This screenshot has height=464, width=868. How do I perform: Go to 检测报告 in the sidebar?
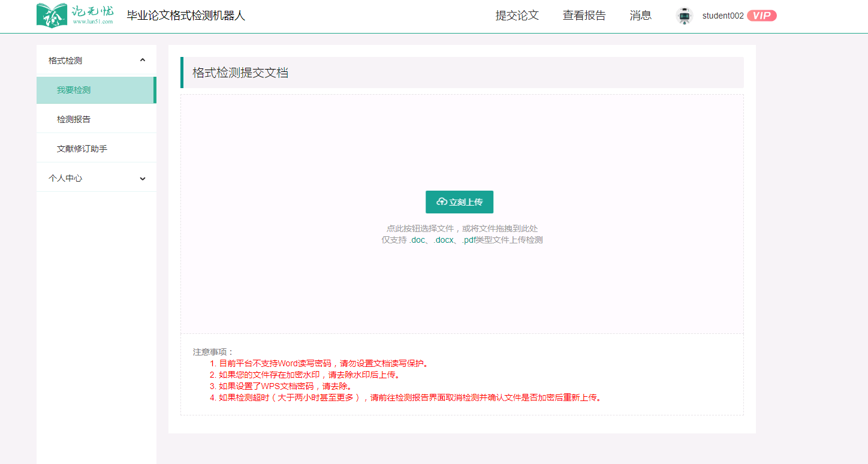[x=74, y=119]
